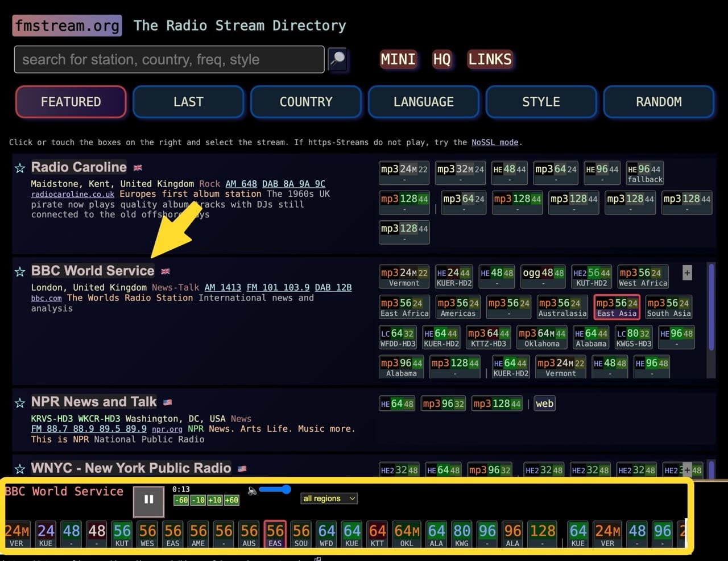Select the highlighted East Asia stream box
The height and width of the screenshot is (561, 728).
617,307
